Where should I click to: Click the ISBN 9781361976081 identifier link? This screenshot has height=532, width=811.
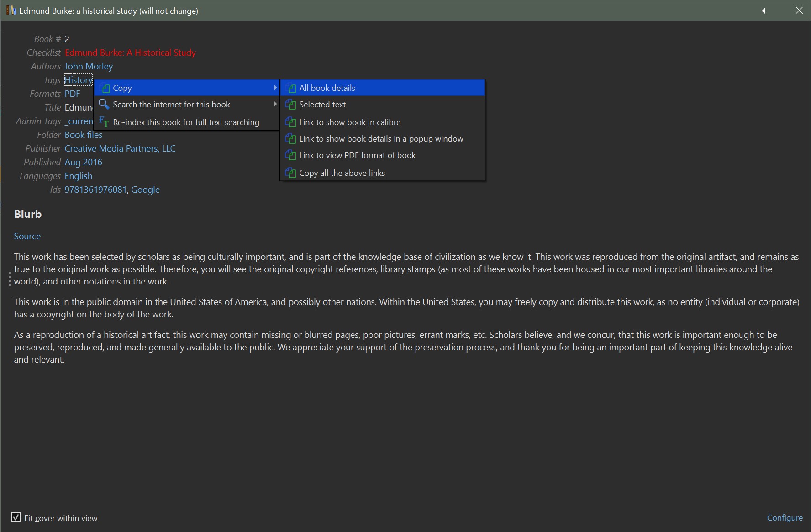coord(95,190)
